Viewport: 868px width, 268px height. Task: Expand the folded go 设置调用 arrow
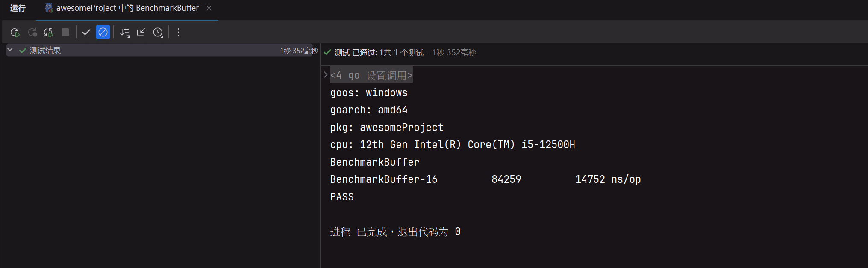[x=325, y=75]
